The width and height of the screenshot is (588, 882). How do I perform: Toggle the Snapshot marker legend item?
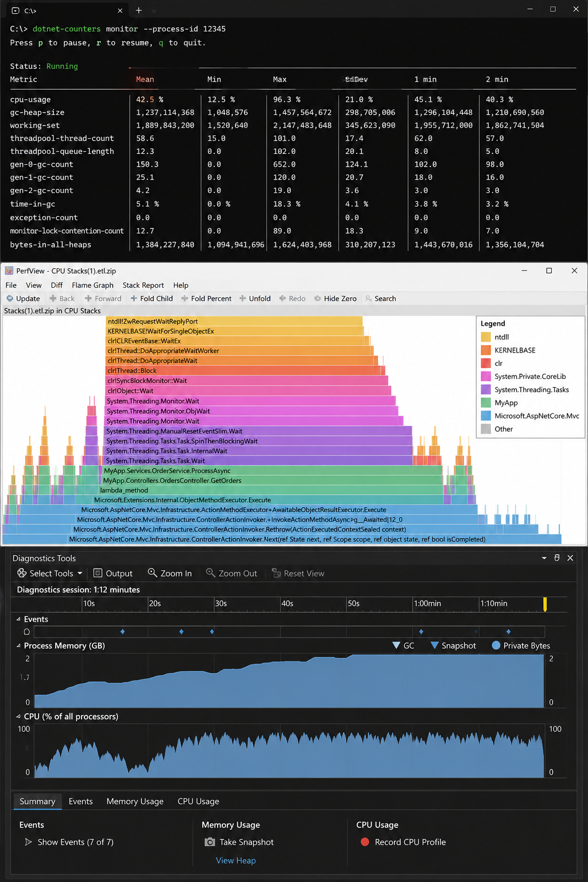coord(453,645)
